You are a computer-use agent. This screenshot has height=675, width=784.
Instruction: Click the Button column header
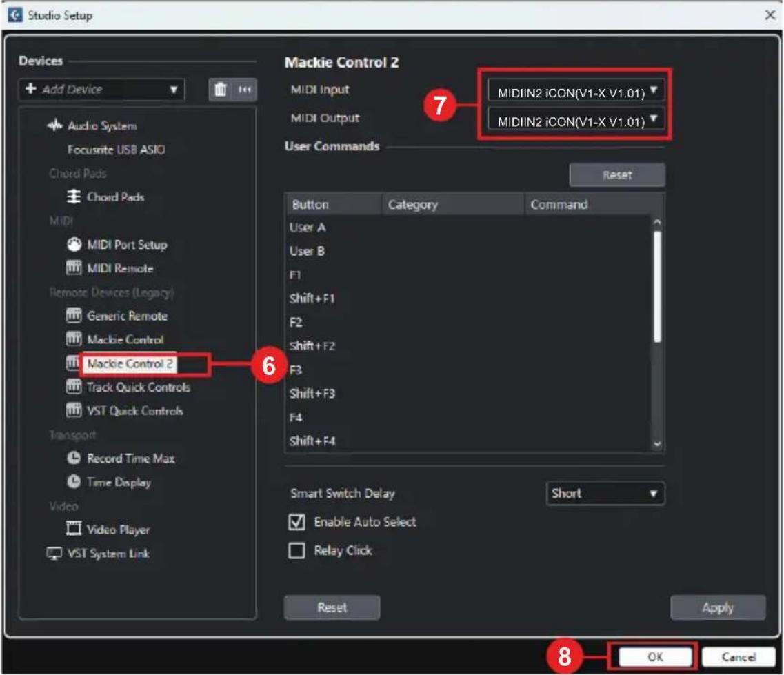pos(334,205)
